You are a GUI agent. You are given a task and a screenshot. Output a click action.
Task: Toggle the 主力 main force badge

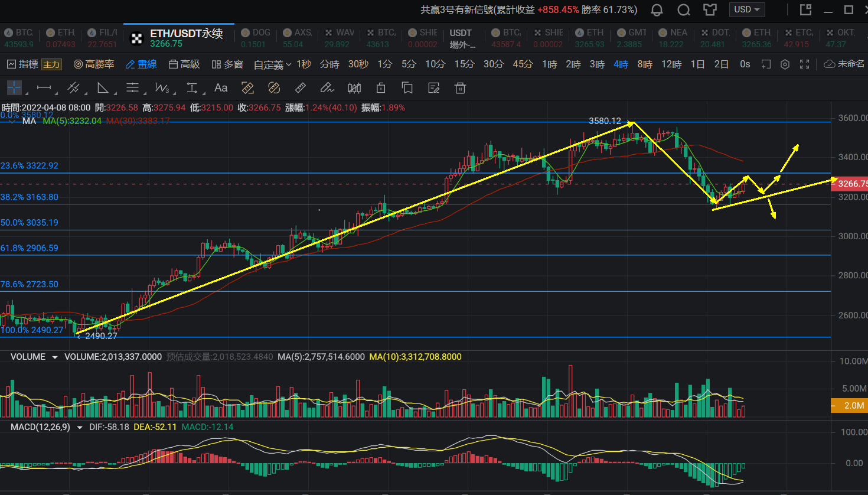coord(51,64)
